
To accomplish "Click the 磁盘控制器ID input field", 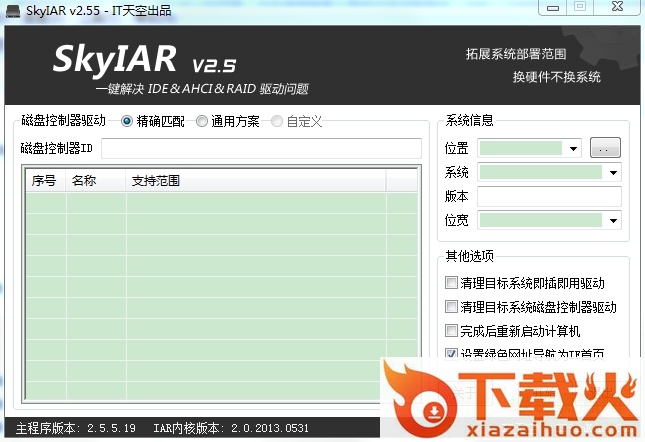I will (261, 148).
